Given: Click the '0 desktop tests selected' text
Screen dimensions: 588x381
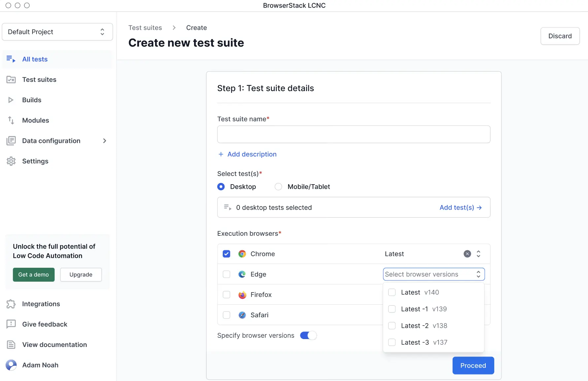Looking at the screenshot, I should click(x=274, y=207).
